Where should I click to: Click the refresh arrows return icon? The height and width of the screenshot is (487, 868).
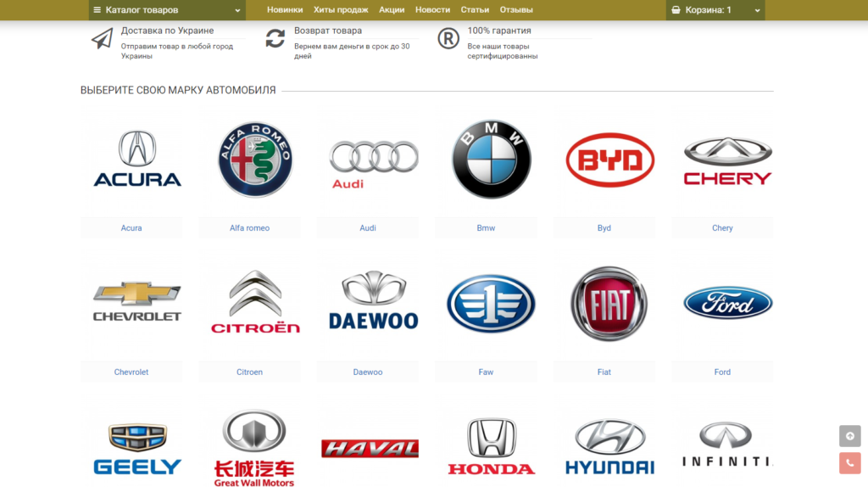[275, 38]
